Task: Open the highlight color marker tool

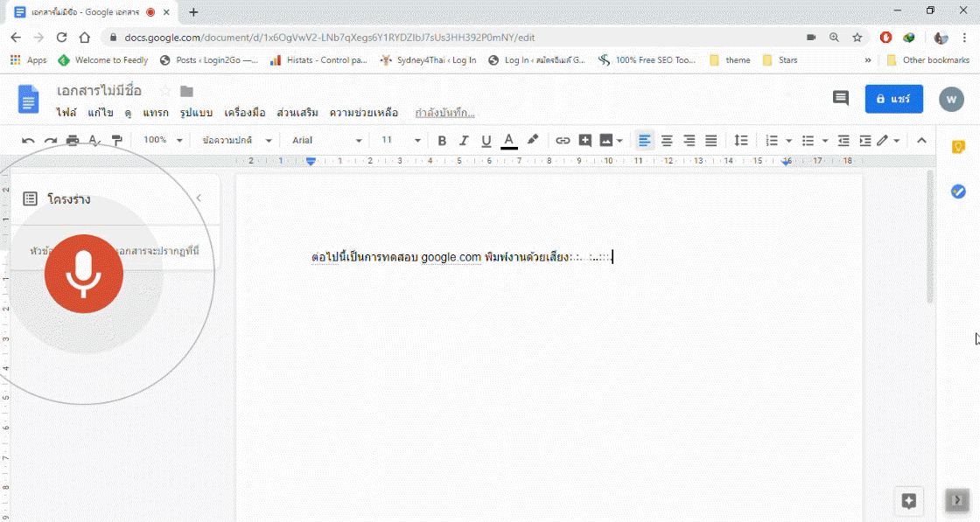Action: coord(533,140)
